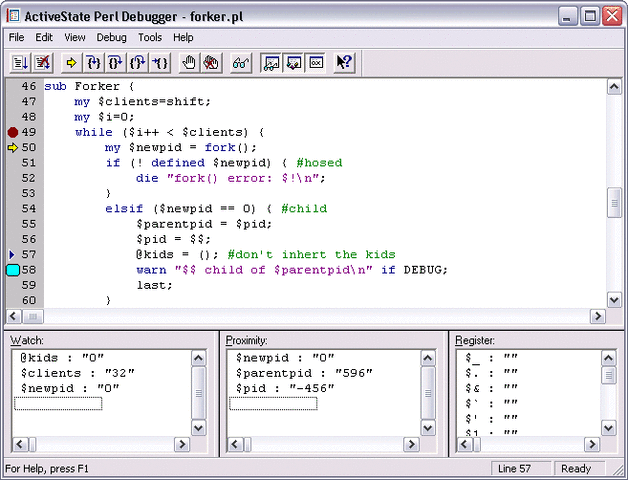Click the empty new-entry field in Watch list

tap(58, 403)
